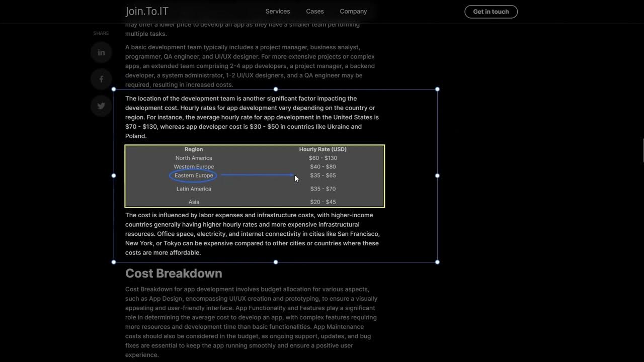Click the bottom-center selection handle
Screen dimensions: 644x362
[276, 262]
